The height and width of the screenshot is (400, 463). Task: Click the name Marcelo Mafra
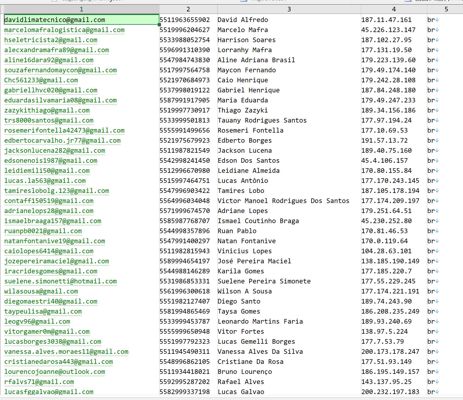[243, 30]
